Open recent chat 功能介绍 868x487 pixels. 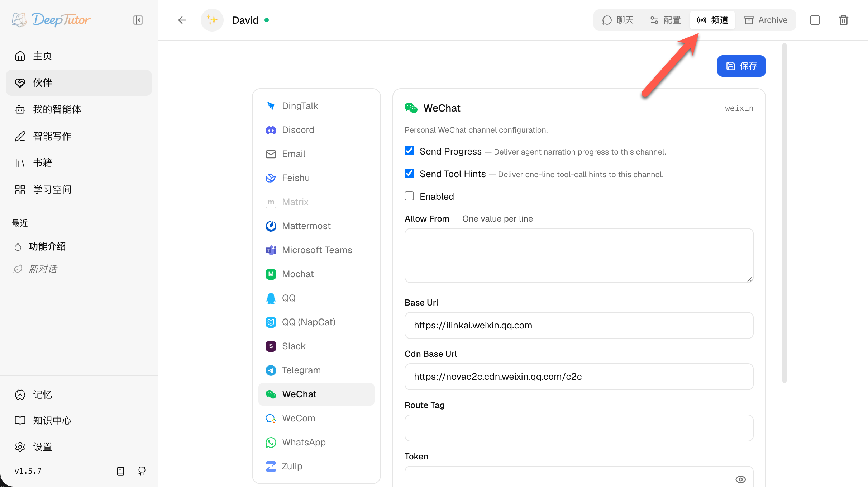click(79, 246)
